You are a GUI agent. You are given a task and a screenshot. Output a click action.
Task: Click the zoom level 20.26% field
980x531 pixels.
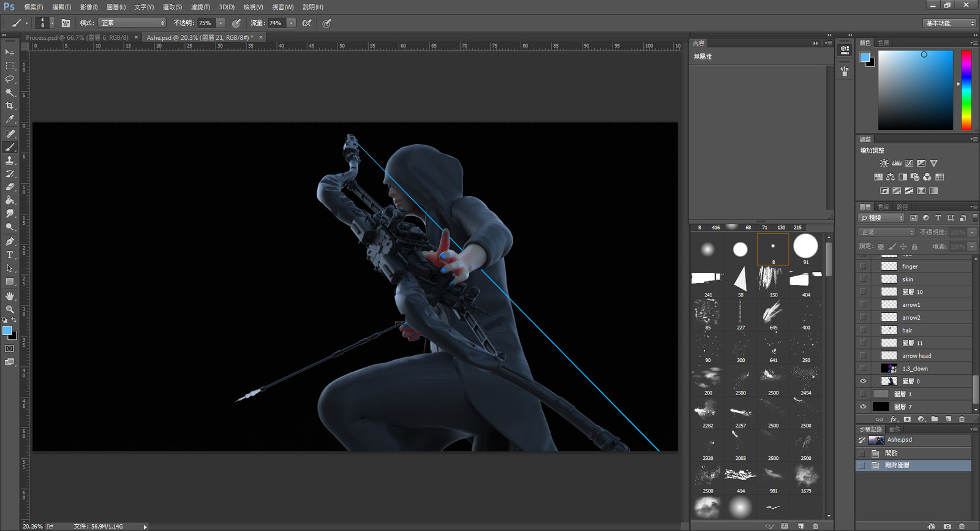coord(32,526)
